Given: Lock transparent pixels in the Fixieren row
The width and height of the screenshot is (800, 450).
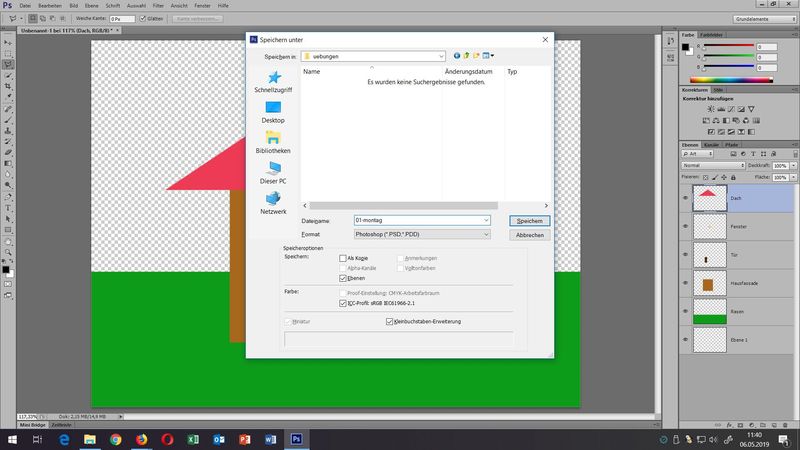Looking at the screenshot, I should 706,178.
